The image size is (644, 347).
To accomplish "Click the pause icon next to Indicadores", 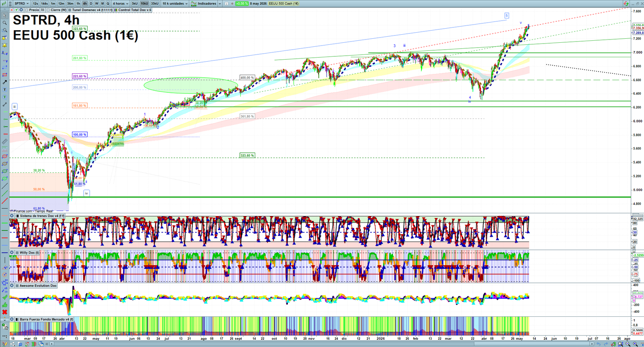I will [227, 4].
